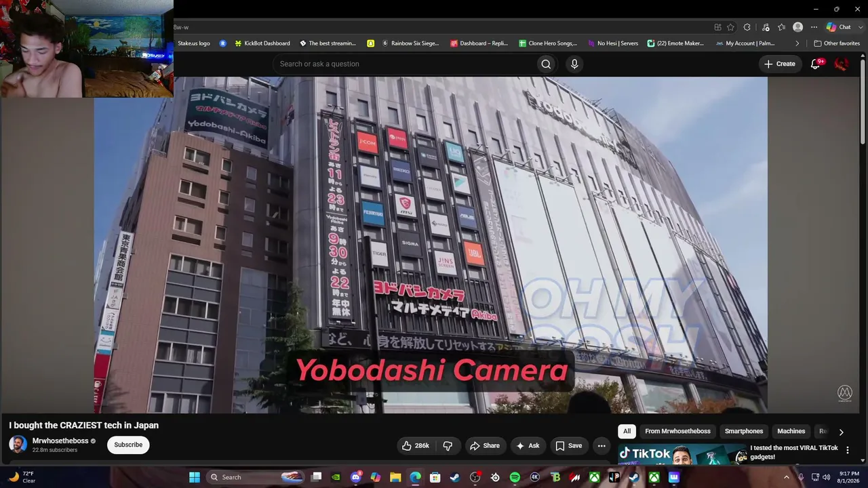Image resolution: width=868 pixels, height=488 pixels.
Task: Add page to favorites star icon
Action: click(730, 27)
